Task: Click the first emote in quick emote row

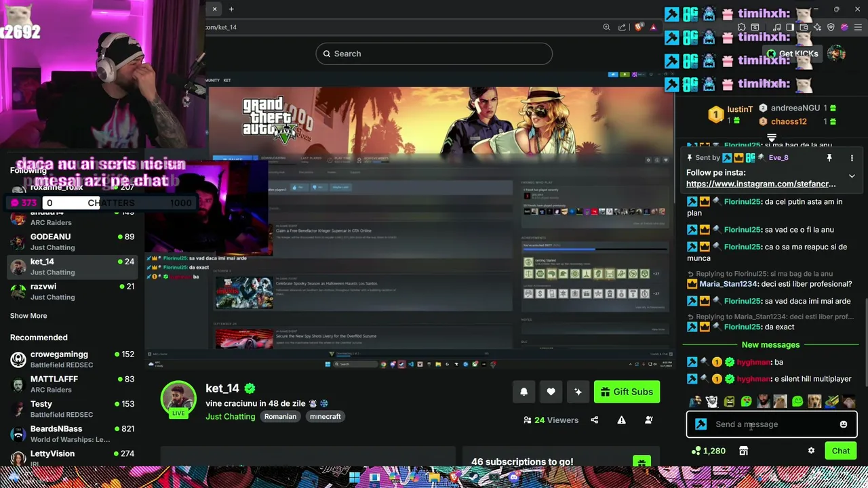Action: [x=695, y=402]
